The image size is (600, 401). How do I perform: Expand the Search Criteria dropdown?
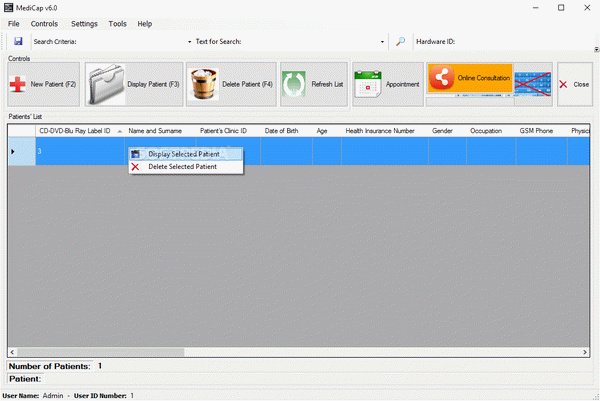pos(189,42)
